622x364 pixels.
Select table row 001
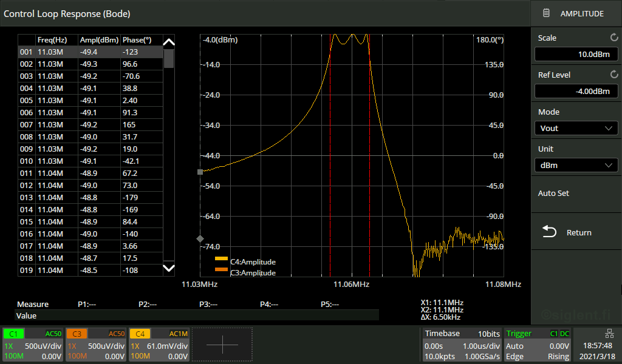pos(91,52)
